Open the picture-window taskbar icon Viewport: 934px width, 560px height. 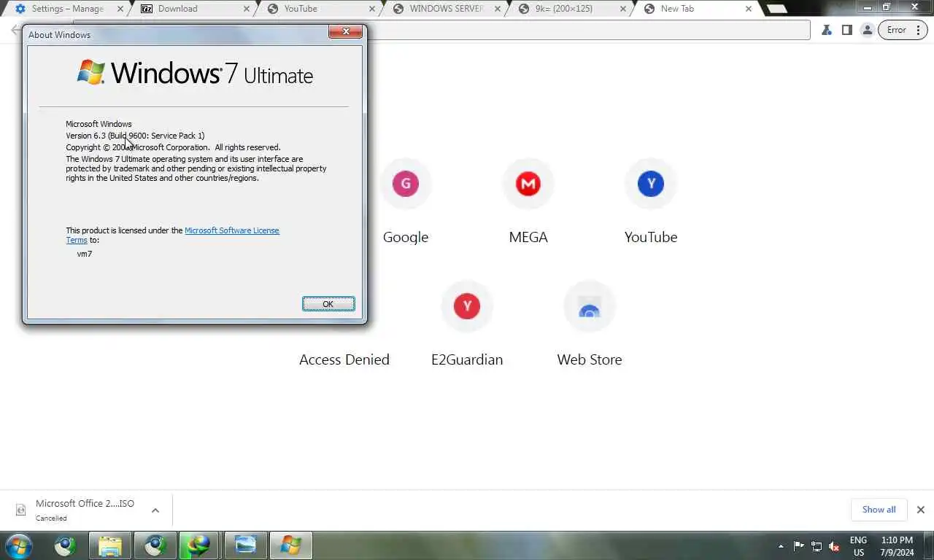[246, 545]
